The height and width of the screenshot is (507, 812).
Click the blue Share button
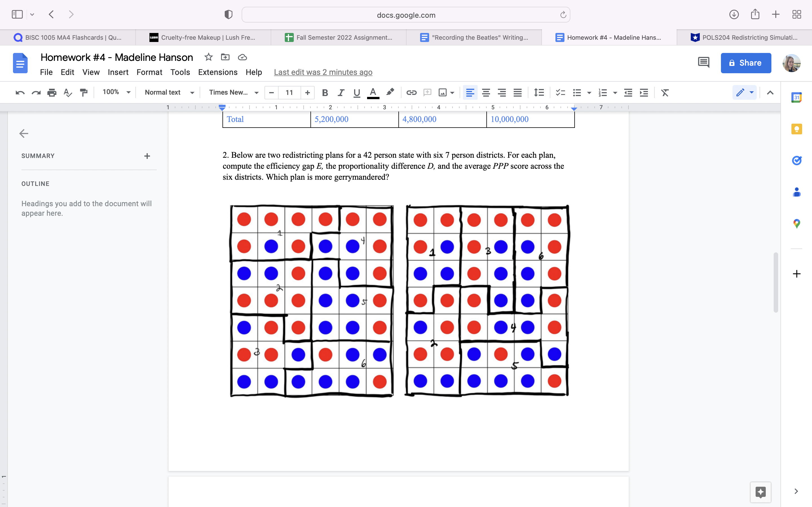[x=745, y=63]
